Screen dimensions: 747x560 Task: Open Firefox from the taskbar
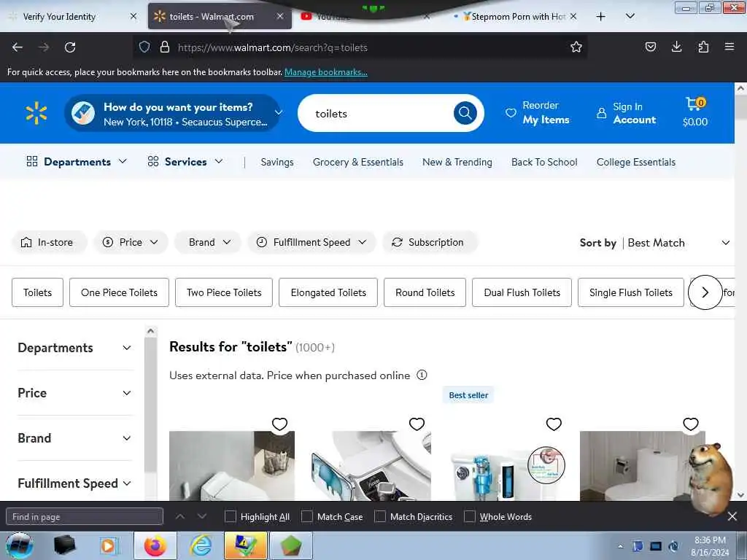[x=155, y=545]
